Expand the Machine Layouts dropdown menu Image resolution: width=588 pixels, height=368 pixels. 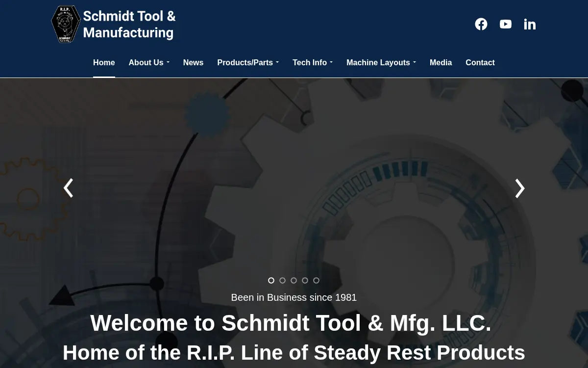(381, 62)
